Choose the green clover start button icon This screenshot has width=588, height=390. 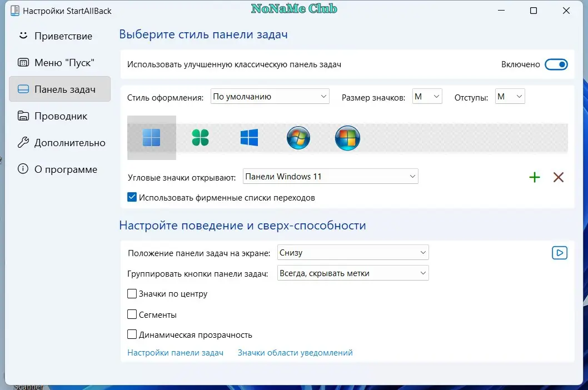[200, 138]
